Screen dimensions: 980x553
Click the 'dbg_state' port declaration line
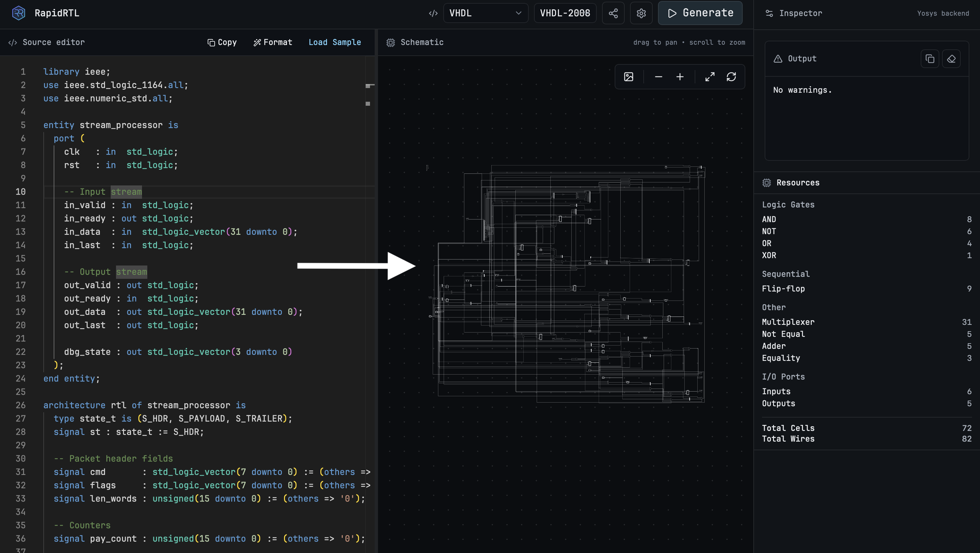tap(178, 352)
